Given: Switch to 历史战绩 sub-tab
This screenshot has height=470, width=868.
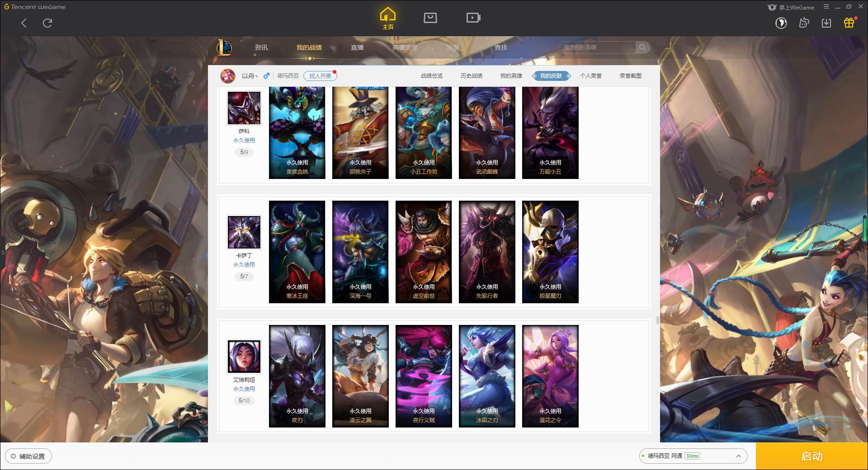Looking at the screenshot, I should pos(472,76).
